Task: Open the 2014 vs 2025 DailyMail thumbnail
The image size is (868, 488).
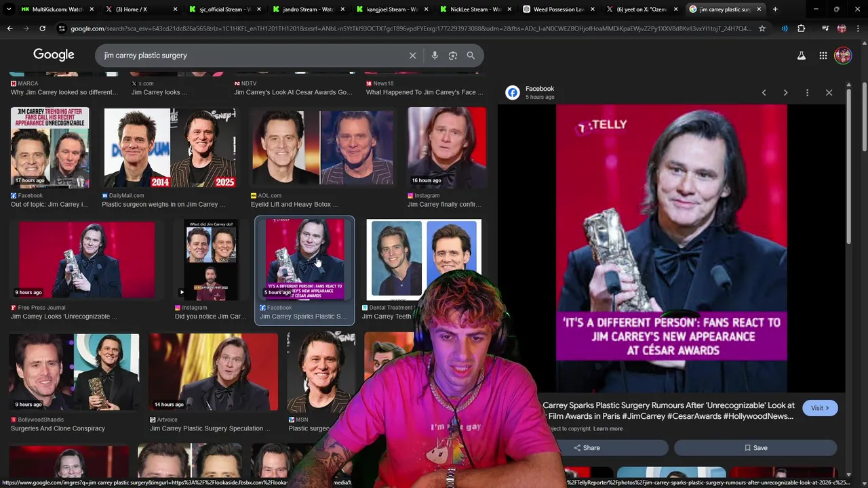Action: 170,148
